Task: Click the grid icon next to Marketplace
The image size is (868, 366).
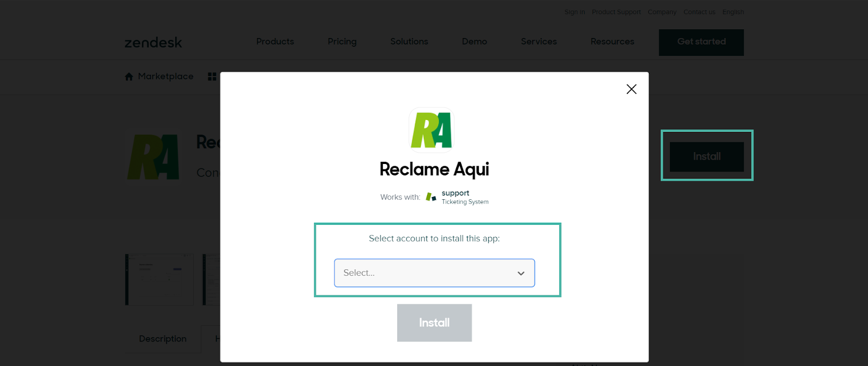Action: point(212,77)
